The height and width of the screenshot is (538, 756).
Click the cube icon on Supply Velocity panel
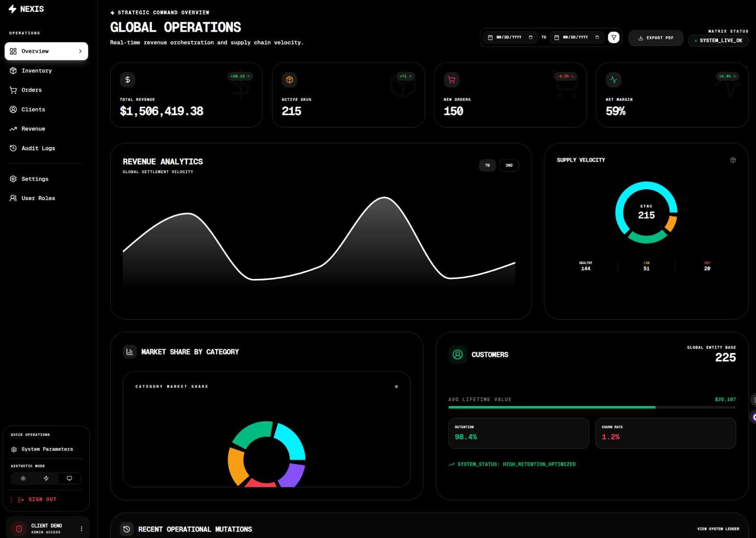(x=733, y=160)
